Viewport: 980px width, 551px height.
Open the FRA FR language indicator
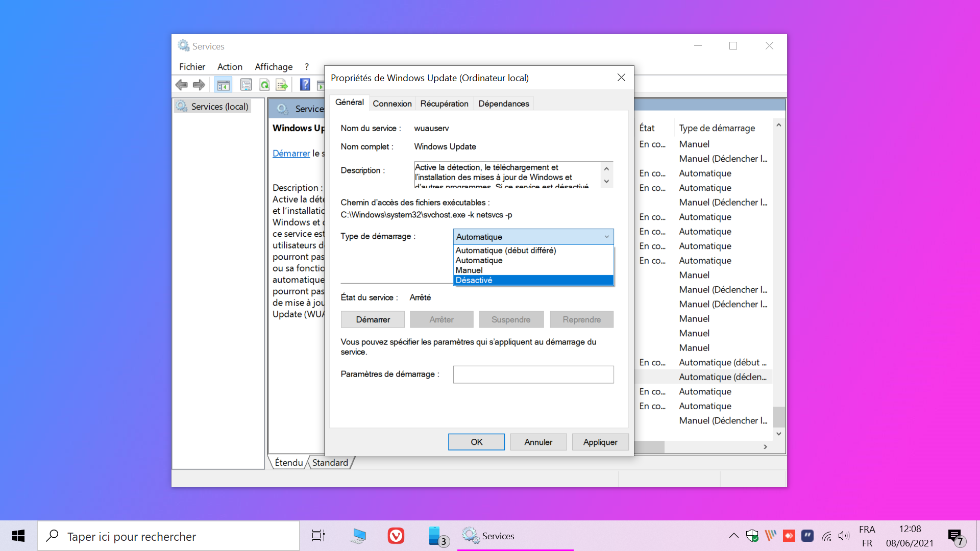[867, 536]
